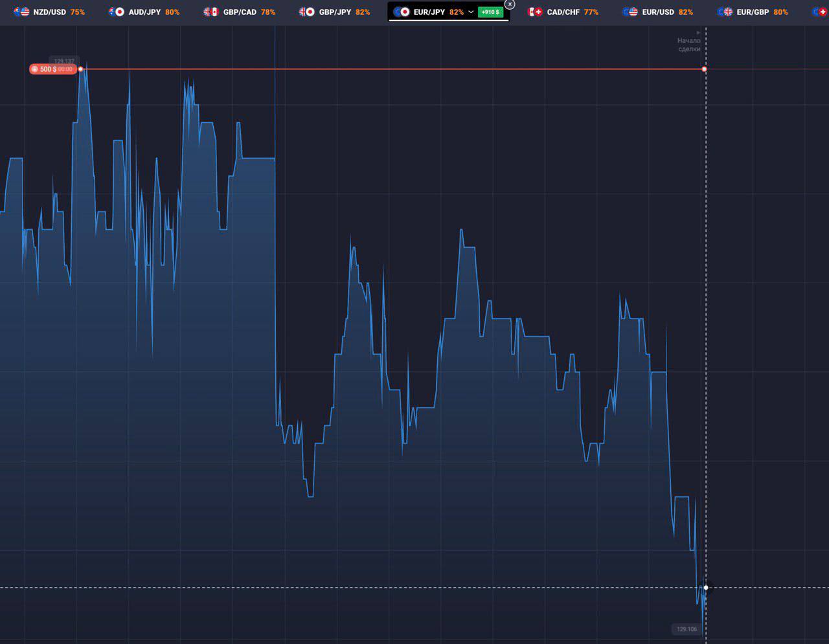
Task: Click the red trade entry point marker
Action: [80, 69]
